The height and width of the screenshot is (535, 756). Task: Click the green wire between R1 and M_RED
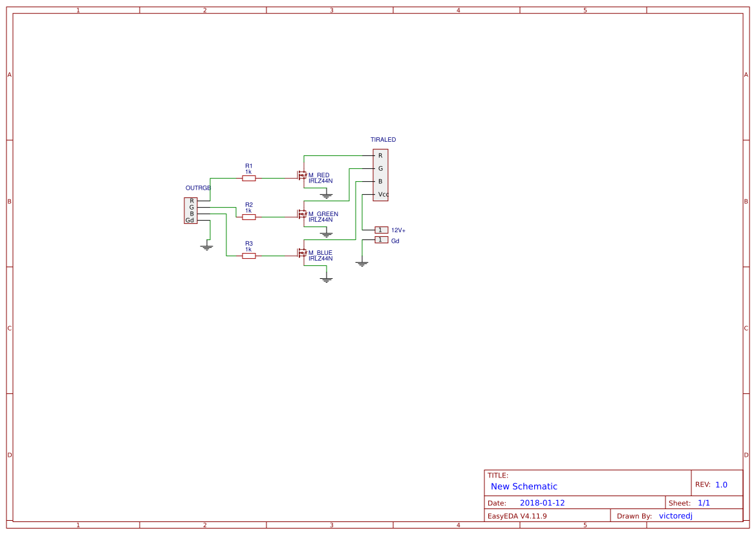coord(275,177)
